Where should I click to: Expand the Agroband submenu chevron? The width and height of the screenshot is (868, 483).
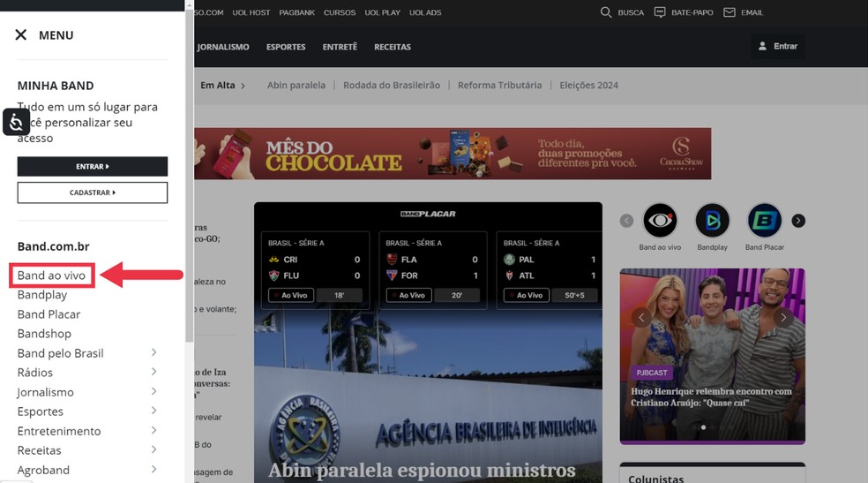tap(153, 469)
